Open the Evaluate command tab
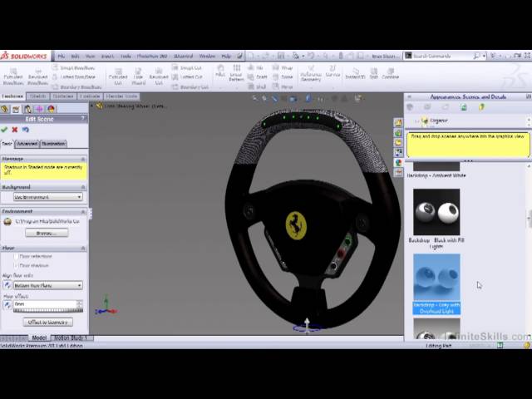The height and width of the screenshot is (399, 532). click(90, 96)
